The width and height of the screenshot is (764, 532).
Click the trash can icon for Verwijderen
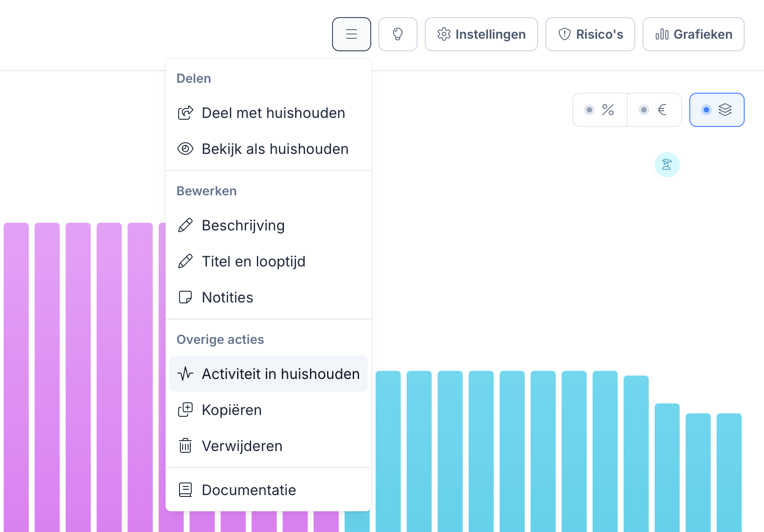185,446
